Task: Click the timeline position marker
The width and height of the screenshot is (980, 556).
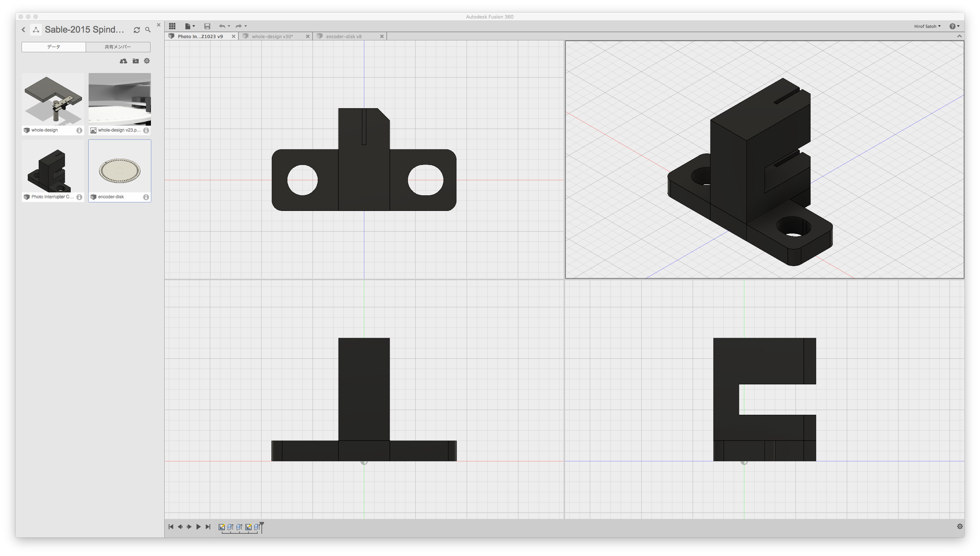Action: 262,525
